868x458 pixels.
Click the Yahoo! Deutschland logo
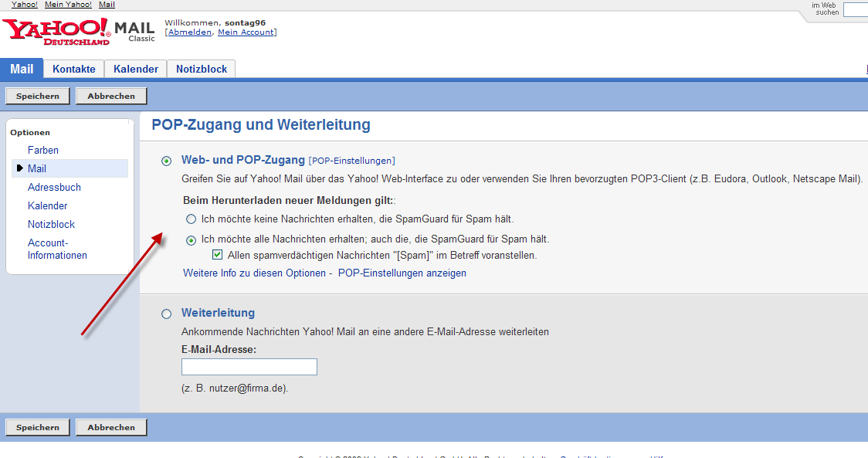[56, 32]
